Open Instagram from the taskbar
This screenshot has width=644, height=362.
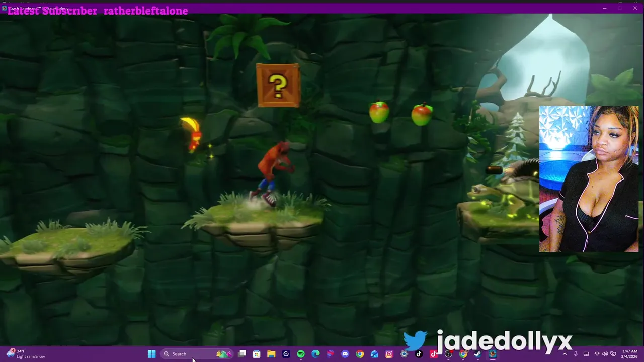tap(389, 354)
